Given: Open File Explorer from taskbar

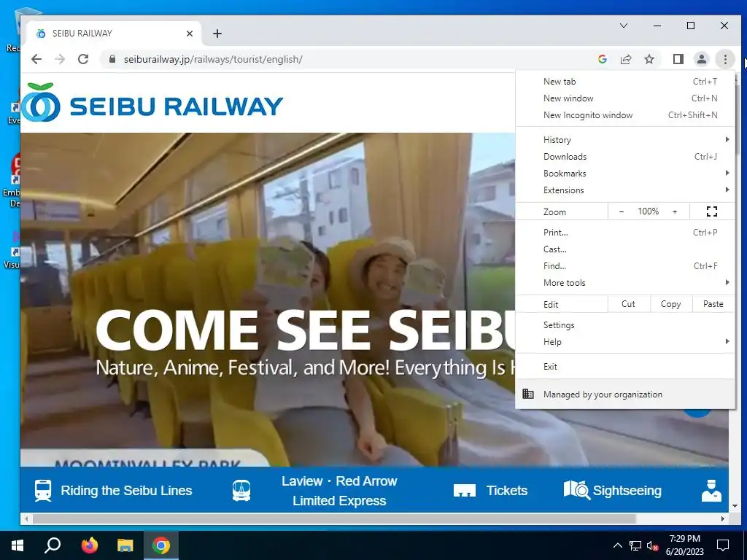Looking at the screenshot, I should click(x=125, y=545).
